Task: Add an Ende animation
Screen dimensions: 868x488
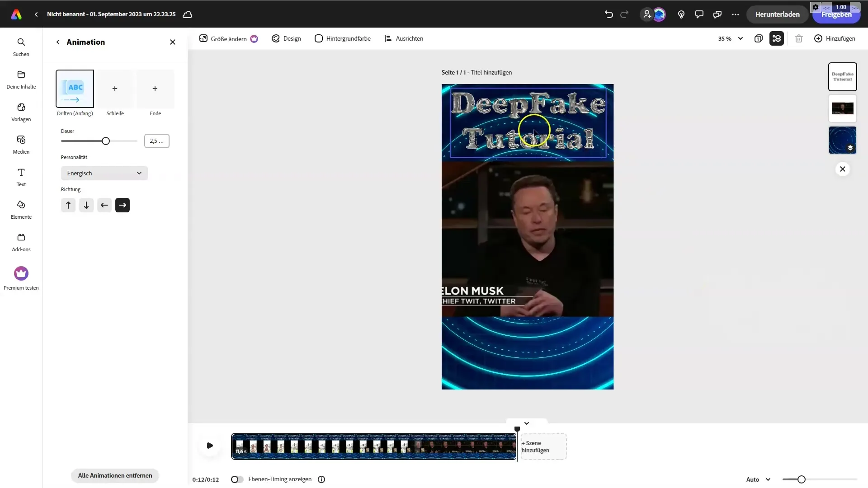Action: pos(155,89)
